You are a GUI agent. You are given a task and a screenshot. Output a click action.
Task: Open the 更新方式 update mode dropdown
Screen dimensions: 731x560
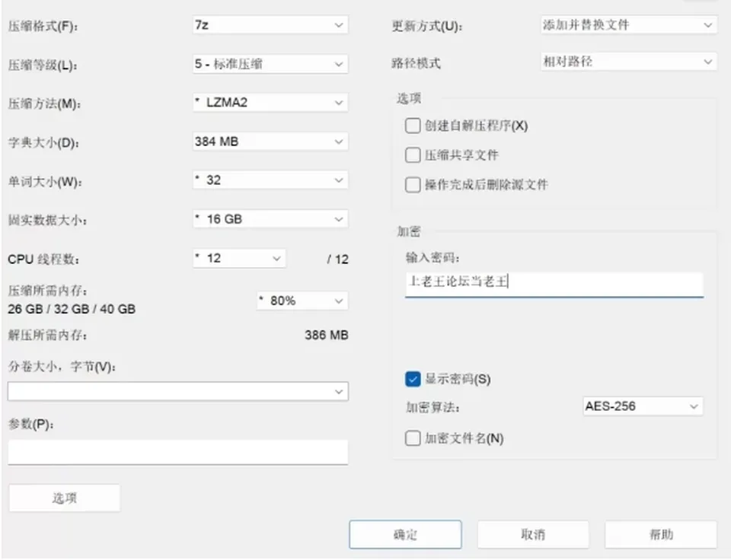click(x=629, y=24)
